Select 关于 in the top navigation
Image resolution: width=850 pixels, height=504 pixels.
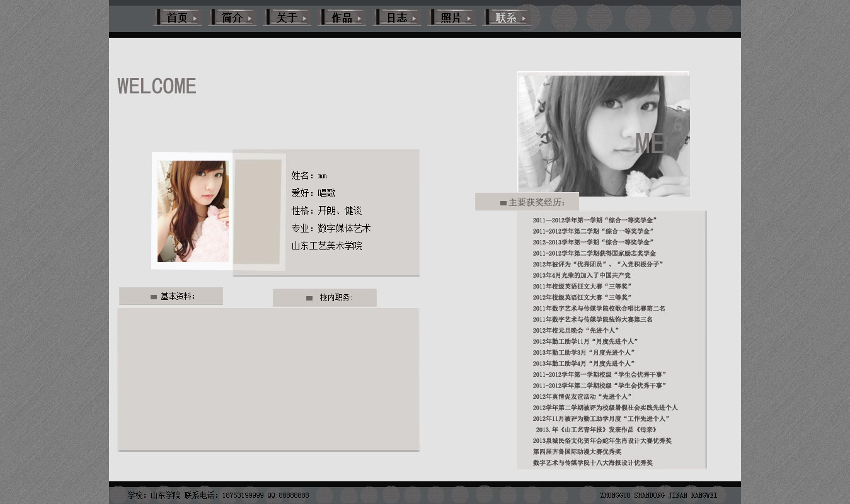[287, 18]
